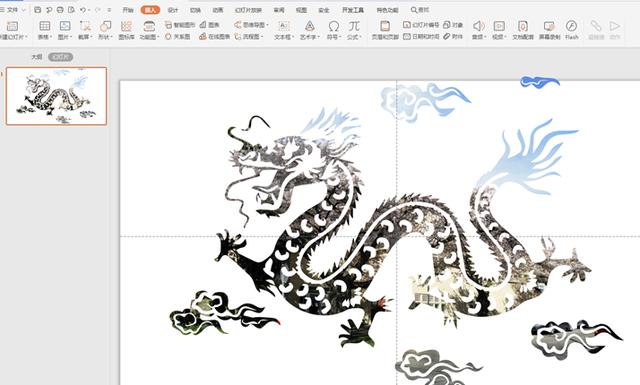
Task: Insert a table with the 表格 icon
Action: click(x=44, y=26)
